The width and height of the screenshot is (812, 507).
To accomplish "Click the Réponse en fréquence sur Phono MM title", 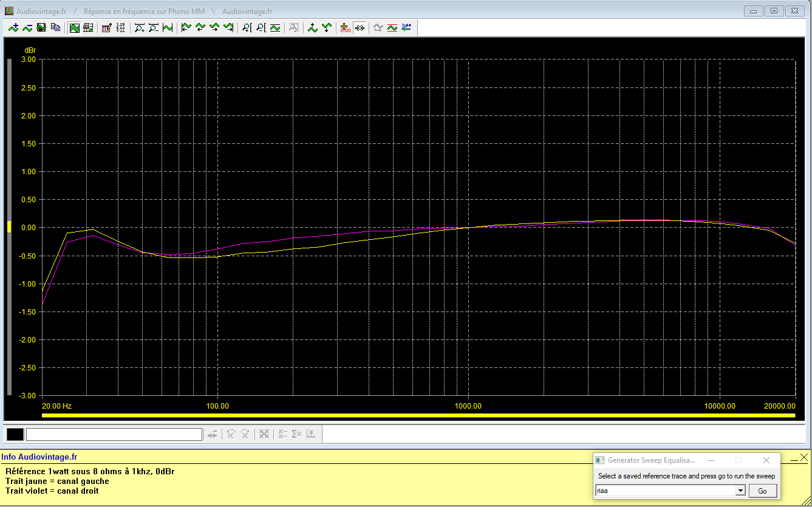I will tap(143, 11).
